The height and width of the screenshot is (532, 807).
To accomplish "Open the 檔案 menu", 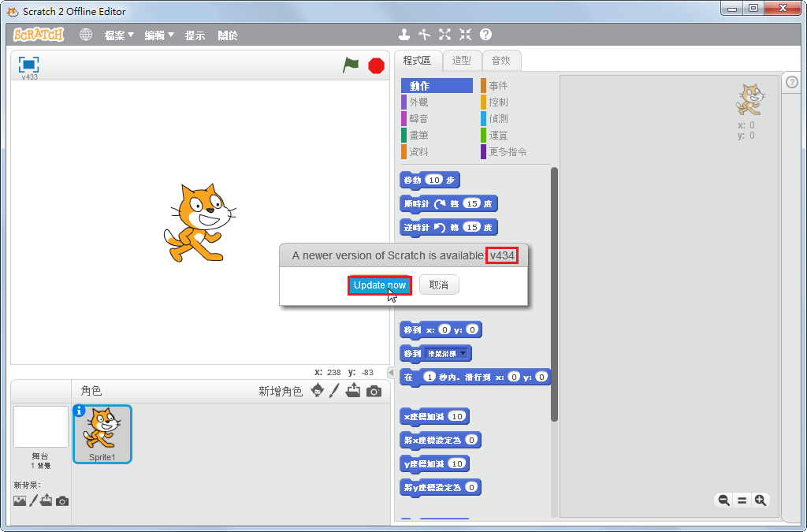I will pos(119,35).
